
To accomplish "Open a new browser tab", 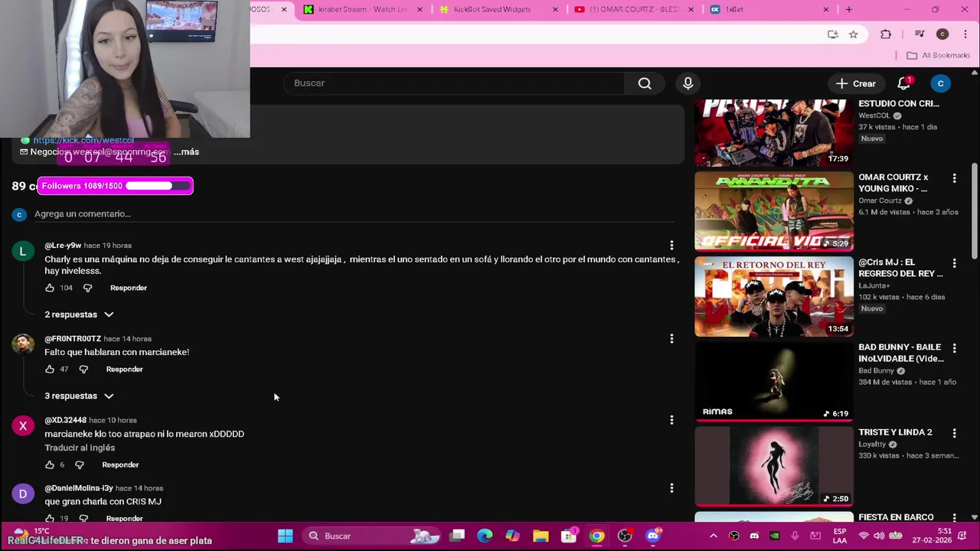I will pyautogui.click(x=848, y=9).
